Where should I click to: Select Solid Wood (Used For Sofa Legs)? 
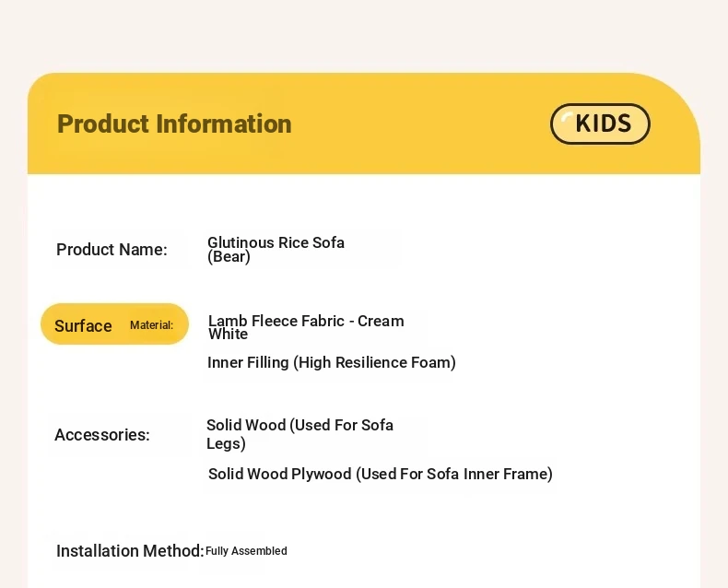(x=299, y=434)
